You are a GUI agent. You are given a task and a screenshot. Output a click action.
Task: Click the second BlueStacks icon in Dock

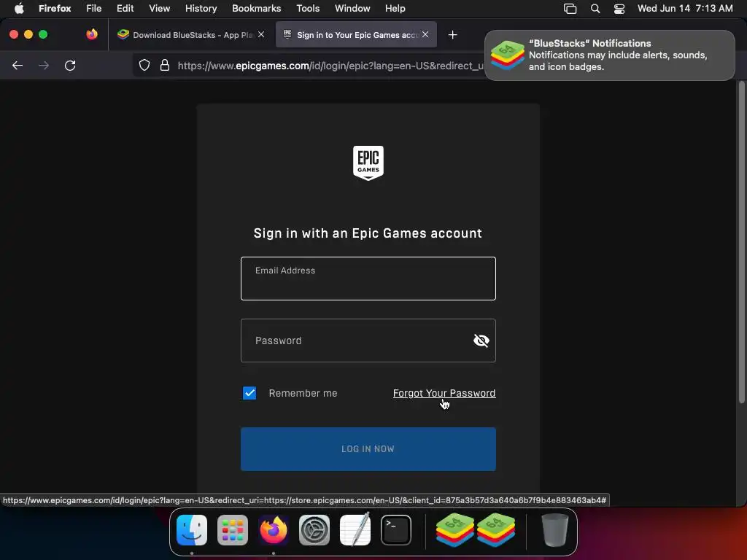click(495, 530)
